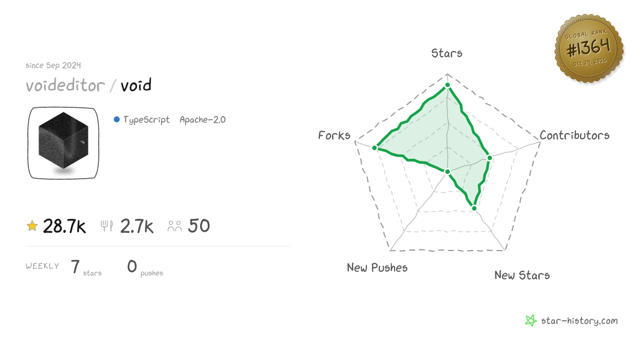Click the green Forks data point on radar
Image resolution: width=644 pixels, height=338 pixels.
(376, 148)
